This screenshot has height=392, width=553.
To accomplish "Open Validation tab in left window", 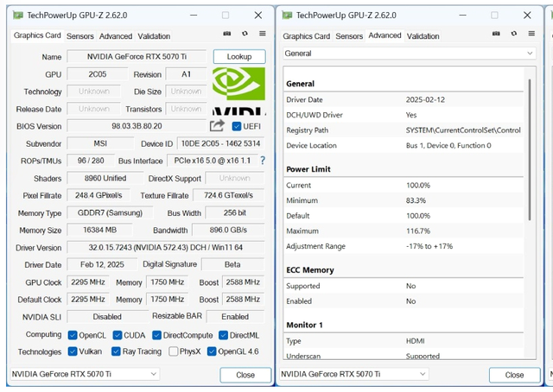I will (154, 36).
